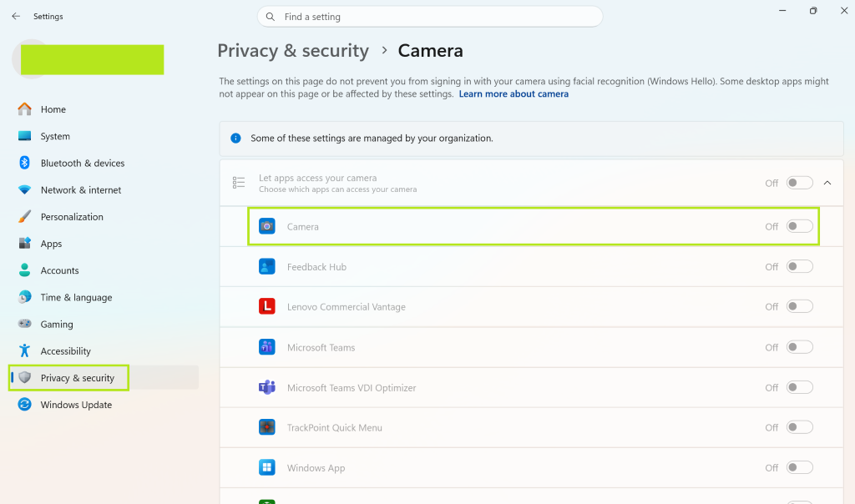This screenshot has width=855, height=504.
Task: Open Personalization settings
Action: 72,216
